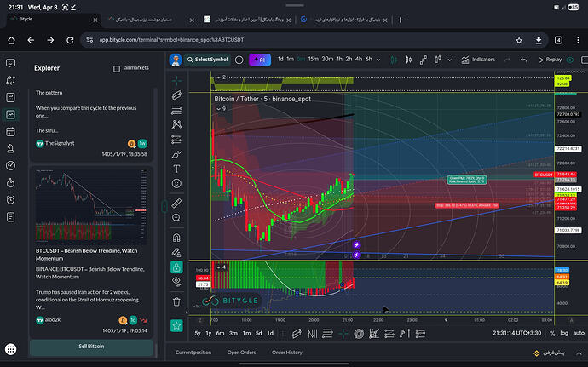This screenshot has height=367, width=588.
Task: Open the chess knight strategy icon
Action: 10,148
